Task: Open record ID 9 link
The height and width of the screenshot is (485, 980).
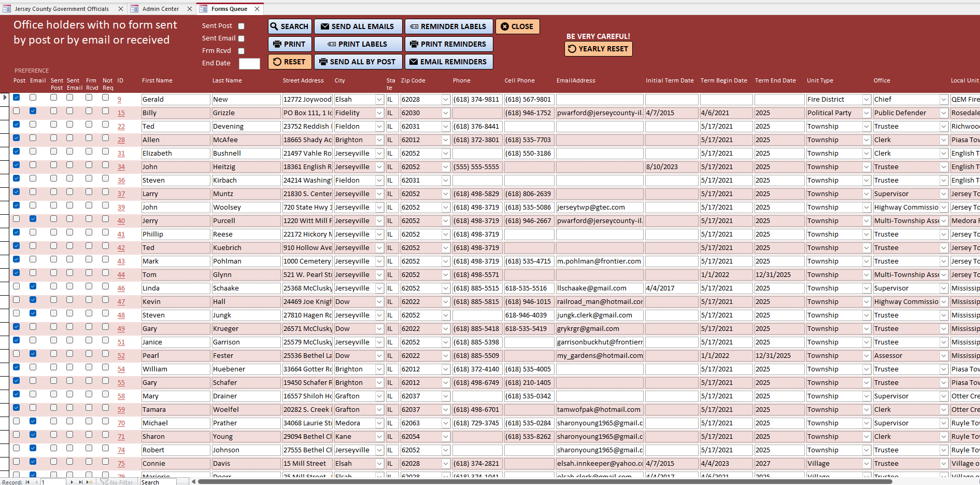Action: coord(119,100)
